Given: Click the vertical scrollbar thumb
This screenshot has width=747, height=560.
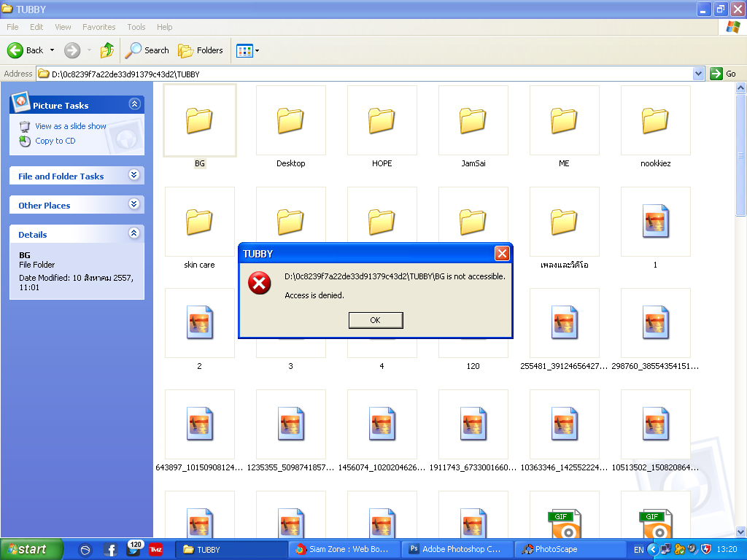Looking at the screenshot, I should (741, 155).
